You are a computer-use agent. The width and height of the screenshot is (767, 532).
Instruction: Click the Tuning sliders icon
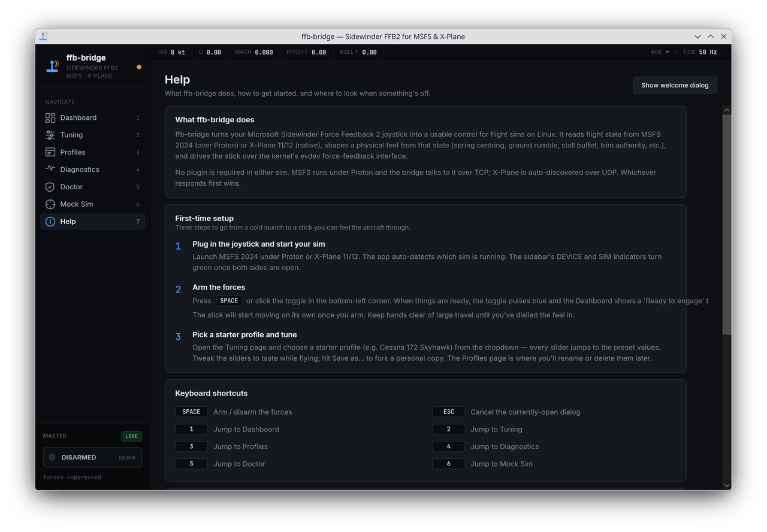point(50,135)
